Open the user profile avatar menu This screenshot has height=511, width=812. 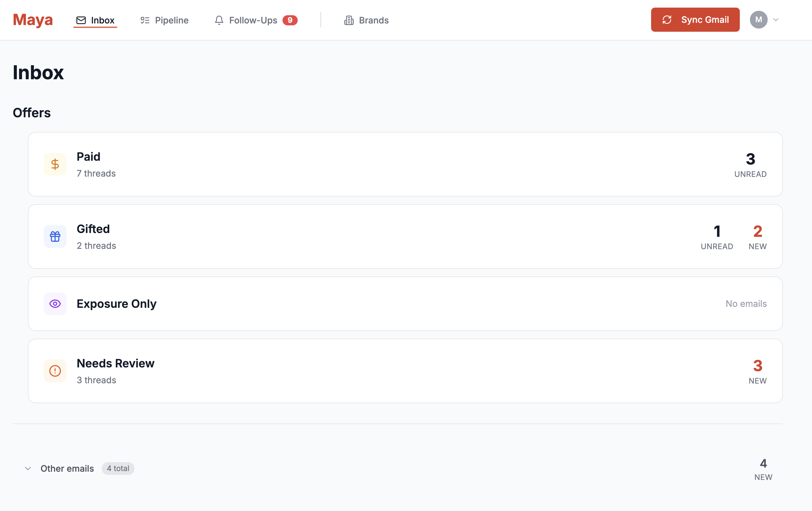tap(759, 20)
